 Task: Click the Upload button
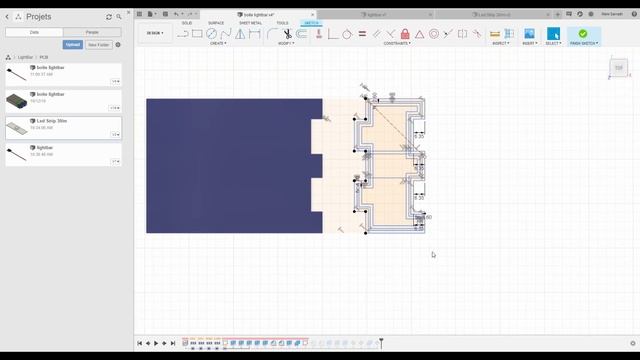(73, 44)
